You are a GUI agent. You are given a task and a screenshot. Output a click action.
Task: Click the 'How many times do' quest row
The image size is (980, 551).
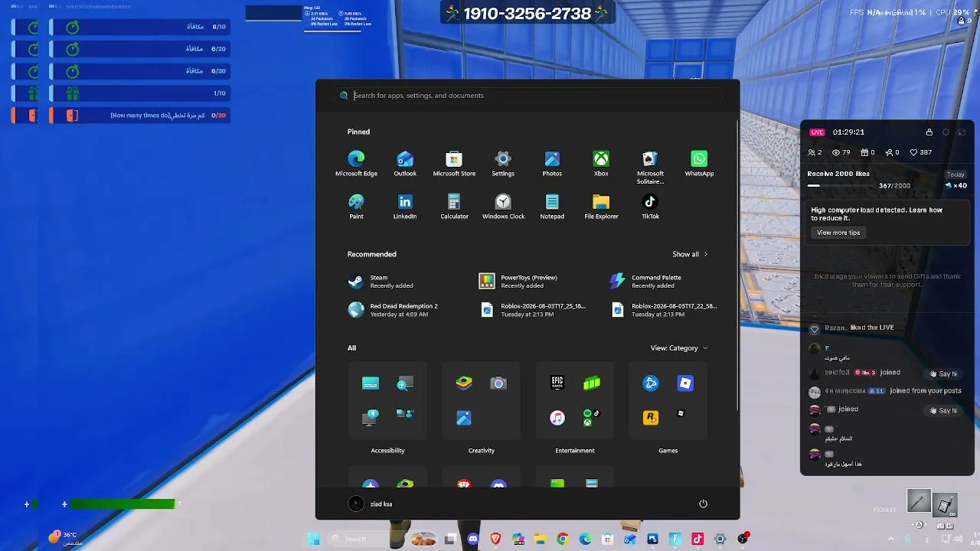(138, 116)
